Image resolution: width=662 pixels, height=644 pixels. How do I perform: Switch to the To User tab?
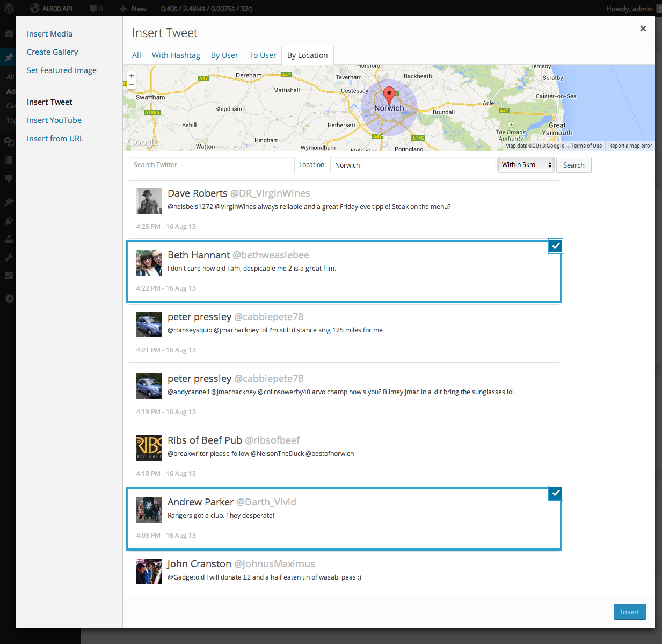coord(263,55)
